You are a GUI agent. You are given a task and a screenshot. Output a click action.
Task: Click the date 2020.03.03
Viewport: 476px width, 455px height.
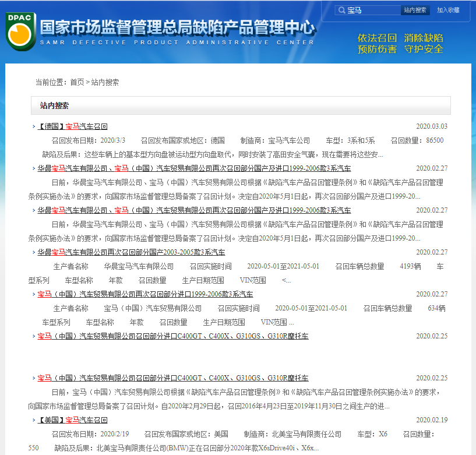432,126
